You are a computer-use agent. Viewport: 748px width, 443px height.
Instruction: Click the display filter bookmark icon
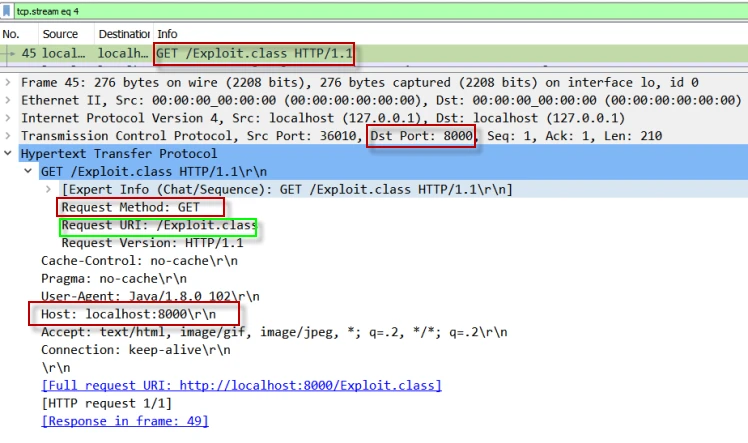[8, 10]
